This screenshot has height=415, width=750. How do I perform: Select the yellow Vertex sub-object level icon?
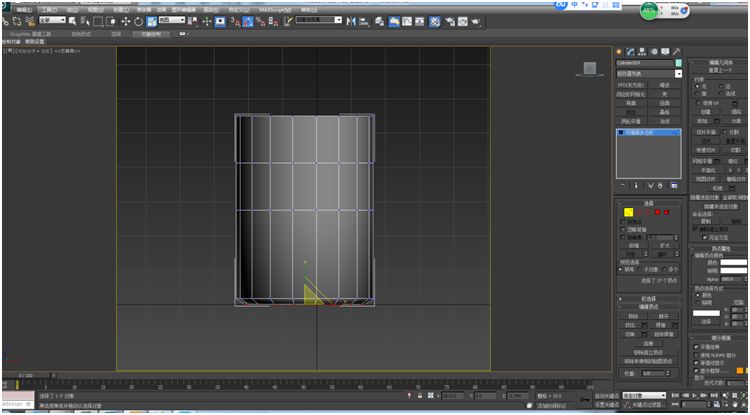629,212
